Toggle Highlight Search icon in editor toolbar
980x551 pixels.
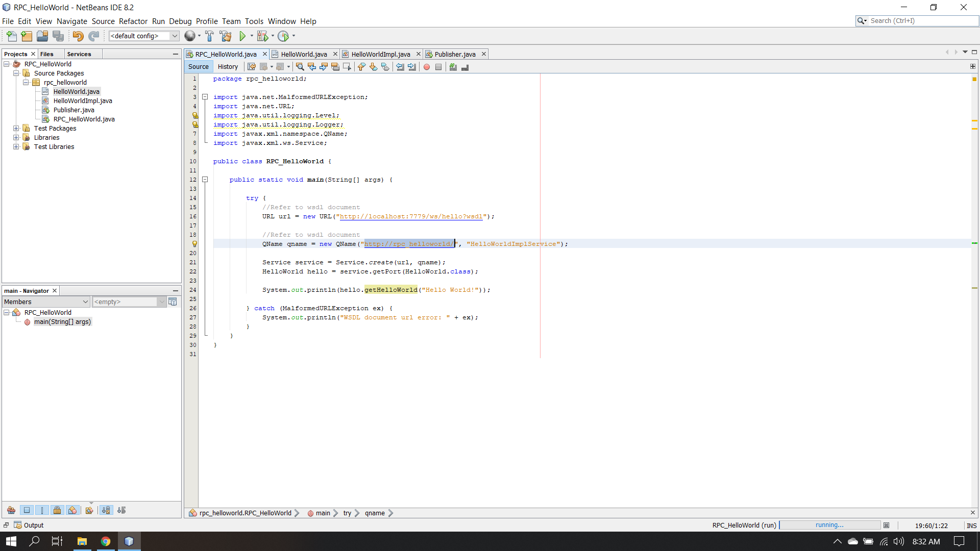[335, 67]
